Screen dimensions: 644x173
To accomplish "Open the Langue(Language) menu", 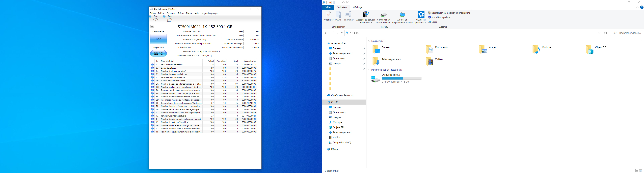I will (209, 13).
